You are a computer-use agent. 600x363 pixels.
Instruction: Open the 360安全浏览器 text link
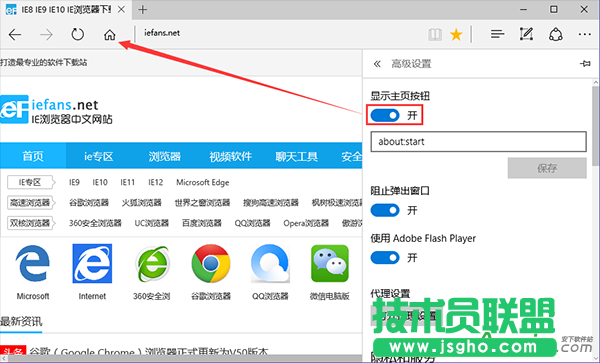[95, 223]
